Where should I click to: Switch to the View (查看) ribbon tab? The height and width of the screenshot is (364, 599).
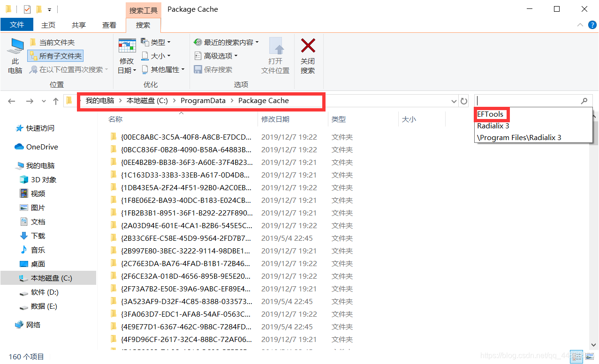[109, 25]
